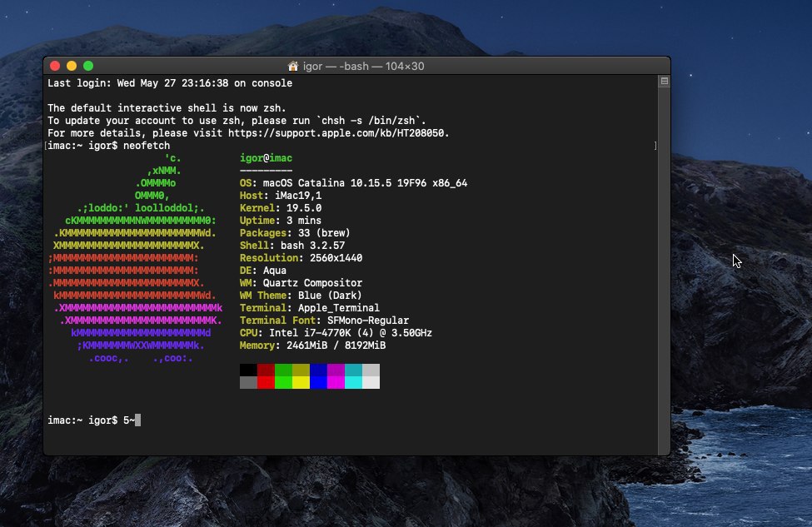
Task: Click the home folder icon in Terminal title bar
Action: point(293,67)
